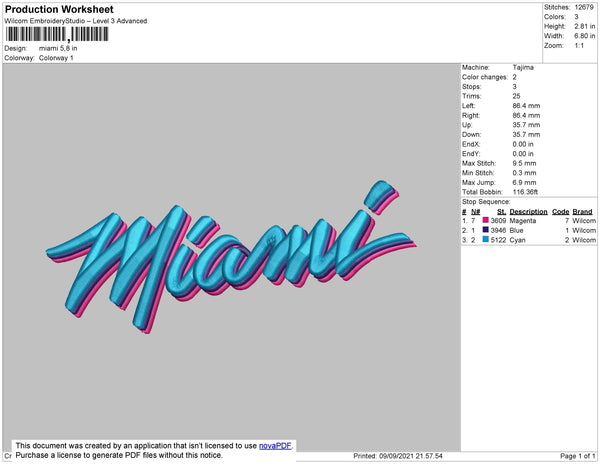Click the barcode under the worksheet title

point(57,34)
